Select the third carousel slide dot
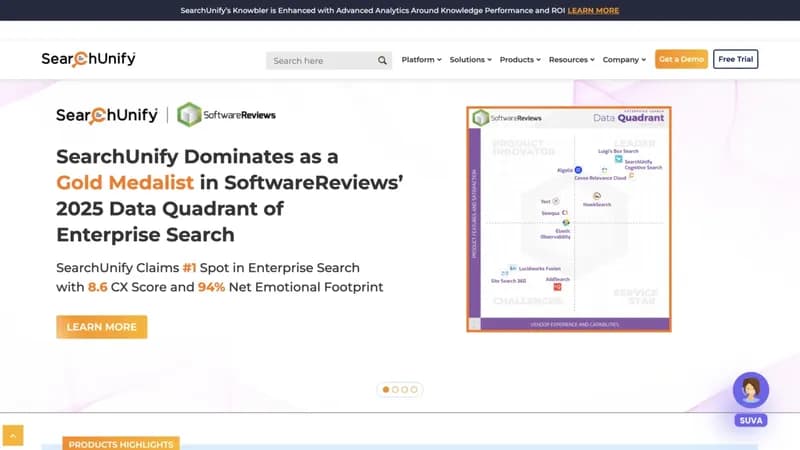The width and height of the screenshot is (800, 450). pos(405,390)
